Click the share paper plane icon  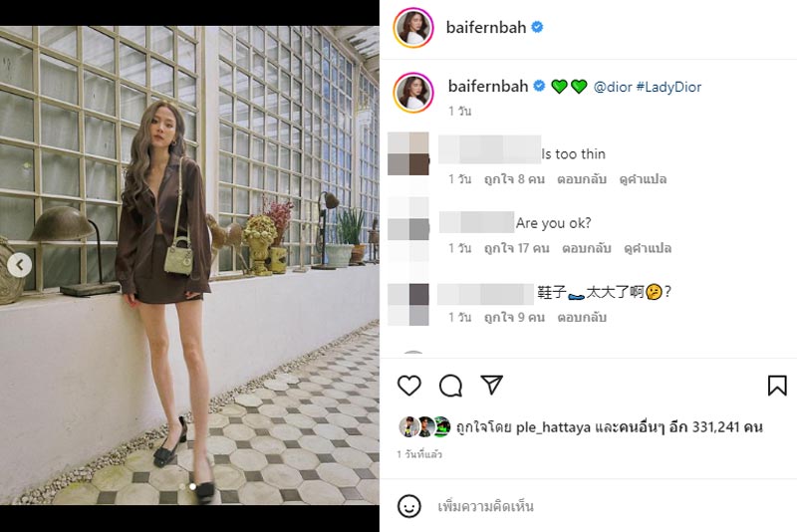click(x=492, y=386)
